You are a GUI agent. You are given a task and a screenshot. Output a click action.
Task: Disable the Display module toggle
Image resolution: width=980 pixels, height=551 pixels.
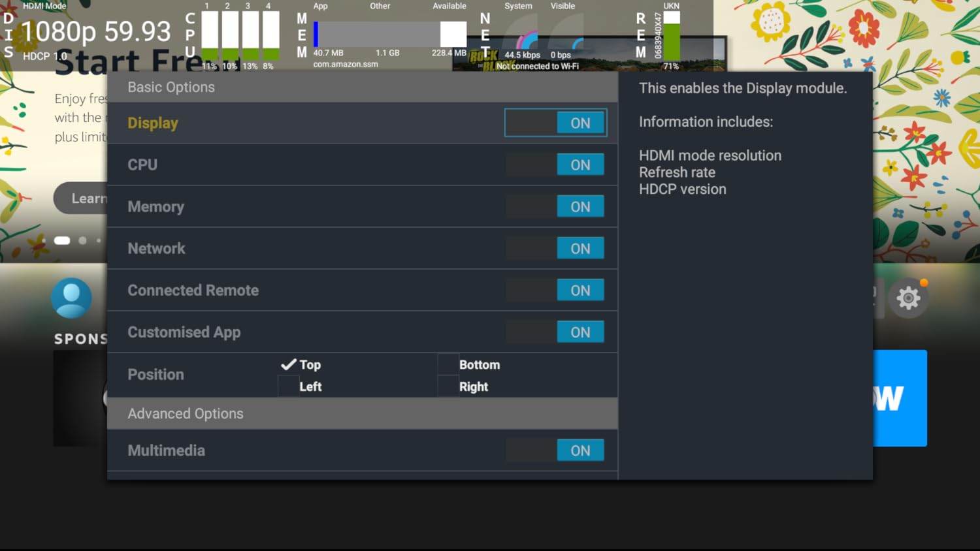(x=556, y=122)
